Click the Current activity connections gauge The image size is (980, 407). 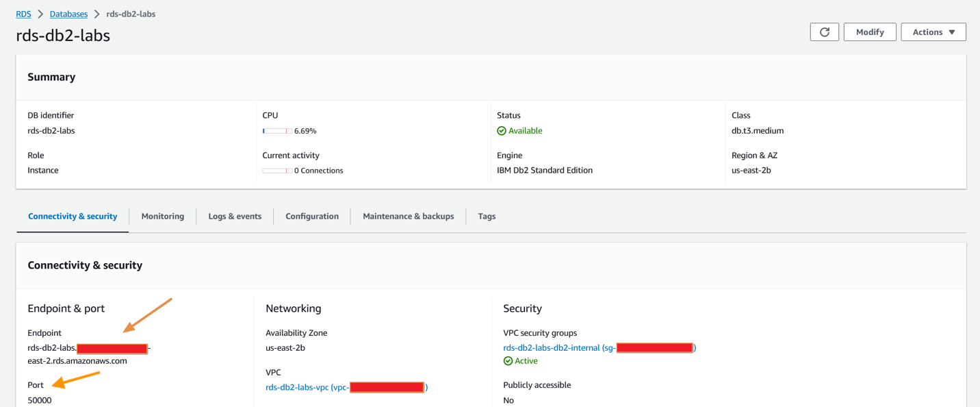pyautogui.click(x=276, y=170)
